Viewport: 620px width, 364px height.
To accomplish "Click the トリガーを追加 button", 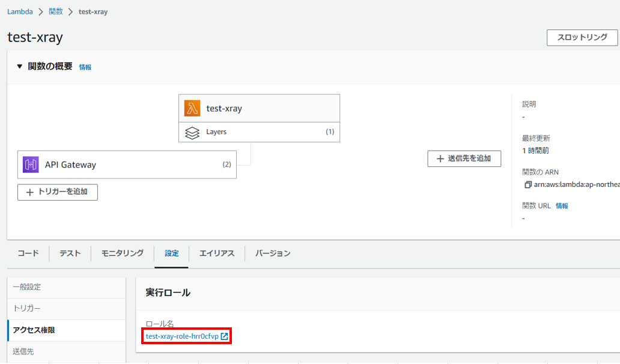I will (x=58, y=192).
